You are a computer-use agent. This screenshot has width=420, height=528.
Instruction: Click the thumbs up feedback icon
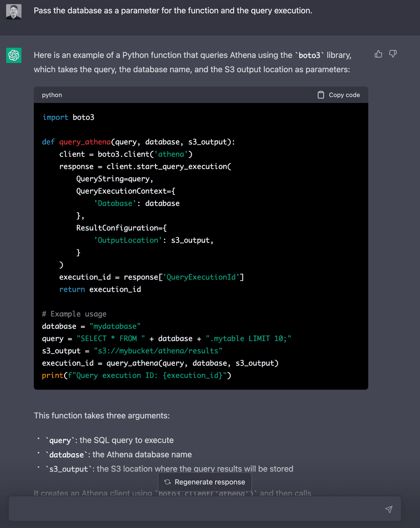tap(378, 54)
